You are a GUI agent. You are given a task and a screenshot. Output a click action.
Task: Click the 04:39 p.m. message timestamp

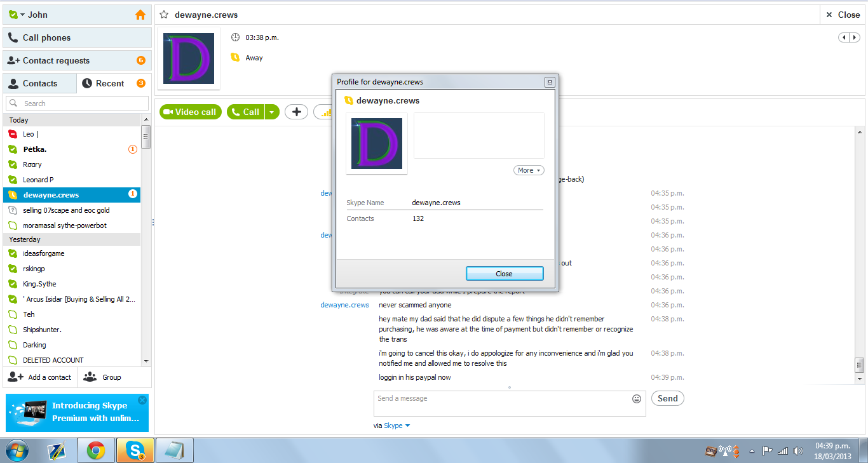(x=667, y=377)
